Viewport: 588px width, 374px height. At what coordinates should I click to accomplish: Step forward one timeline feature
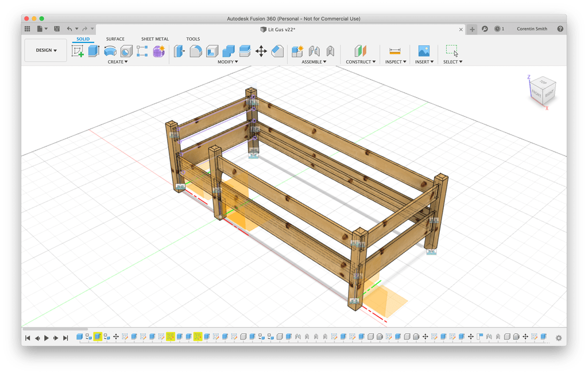(56, 338)
